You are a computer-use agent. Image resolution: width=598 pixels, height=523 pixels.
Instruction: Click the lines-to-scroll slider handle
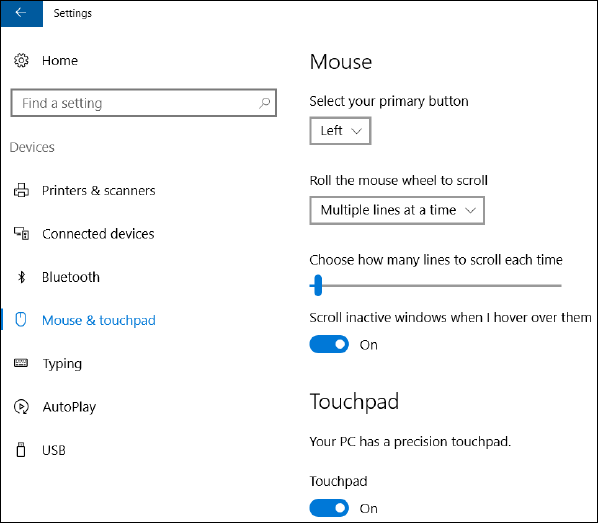318,285
